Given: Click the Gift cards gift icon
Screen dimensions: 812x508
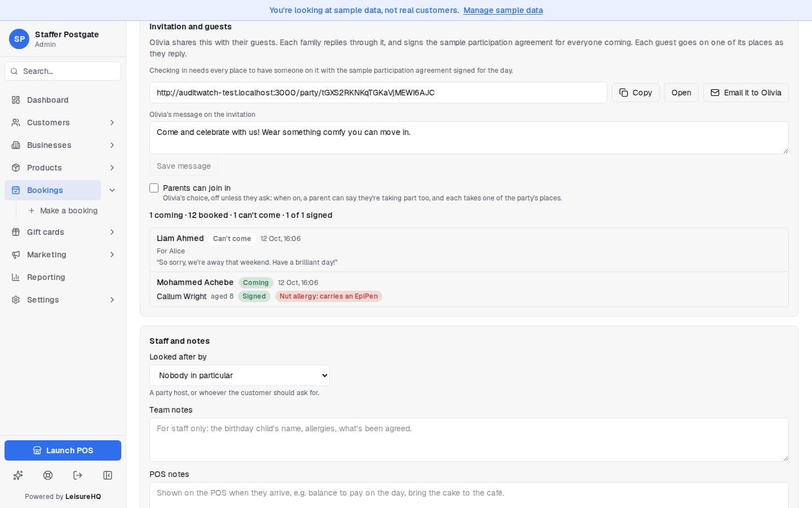Looking at the screenshot, I should tap(16, 232).
